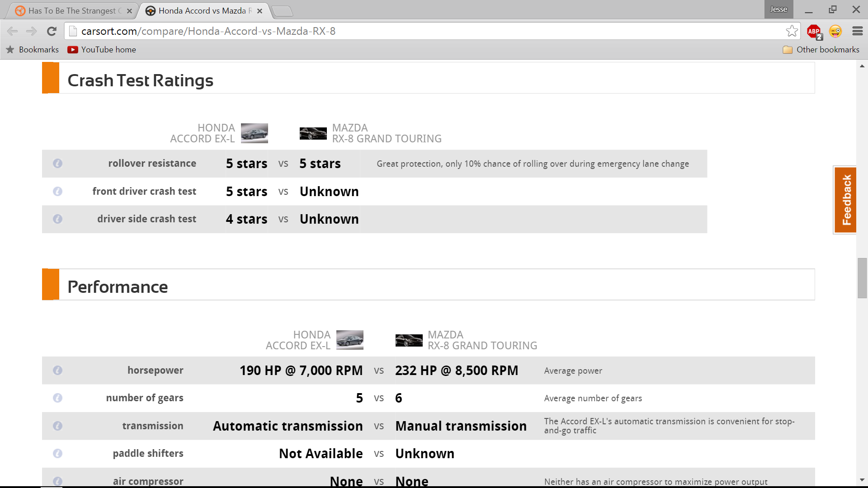Click info icon for paddle shifters
Viewport: 868px width, 488px height.
[57, 454]
